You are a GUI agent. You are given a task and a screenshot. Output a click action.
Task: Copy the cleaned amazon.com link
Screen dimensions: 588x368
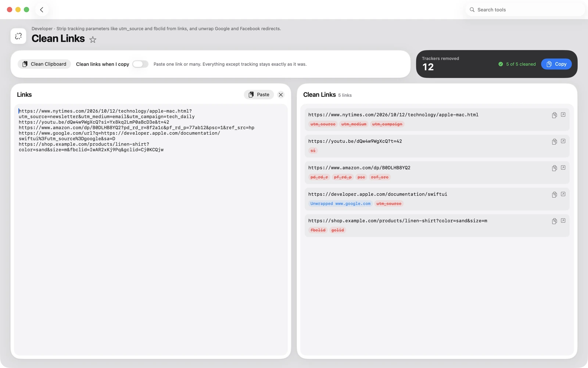tap(554, 168)
